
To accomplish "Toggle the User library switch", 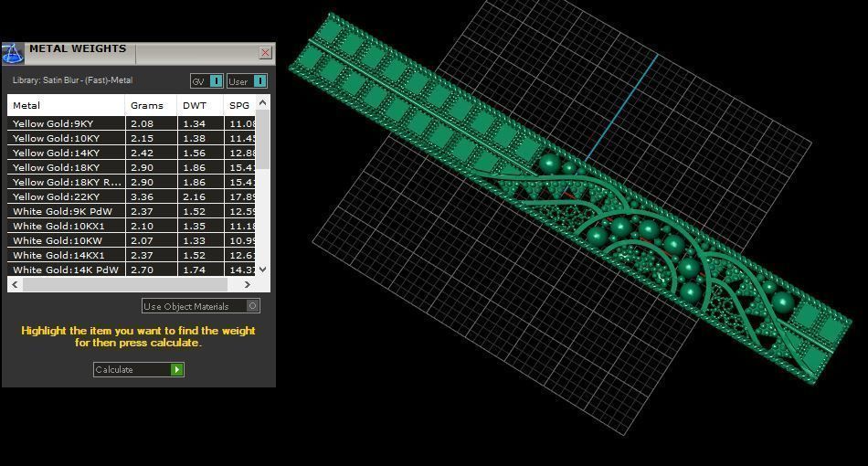I will pyautogui.click(x=247, y=81).
